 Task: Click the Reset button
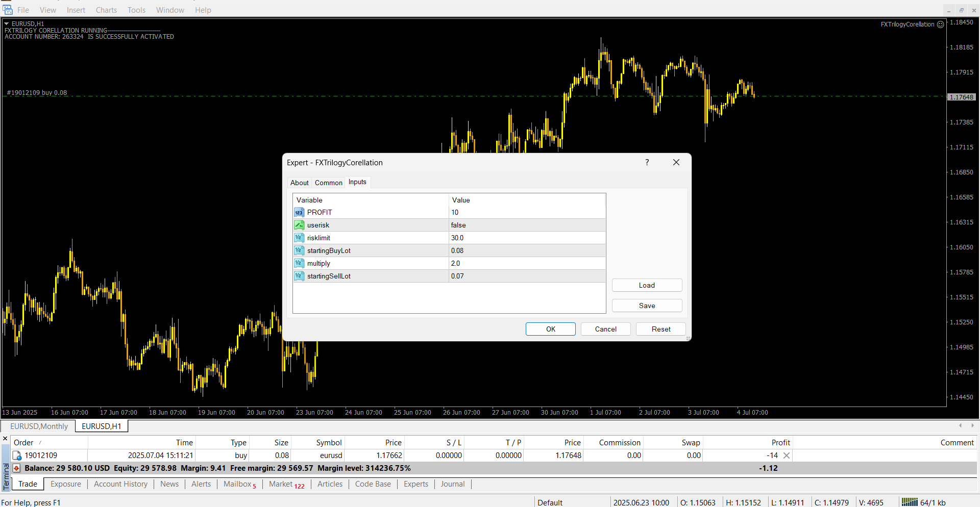660,329
